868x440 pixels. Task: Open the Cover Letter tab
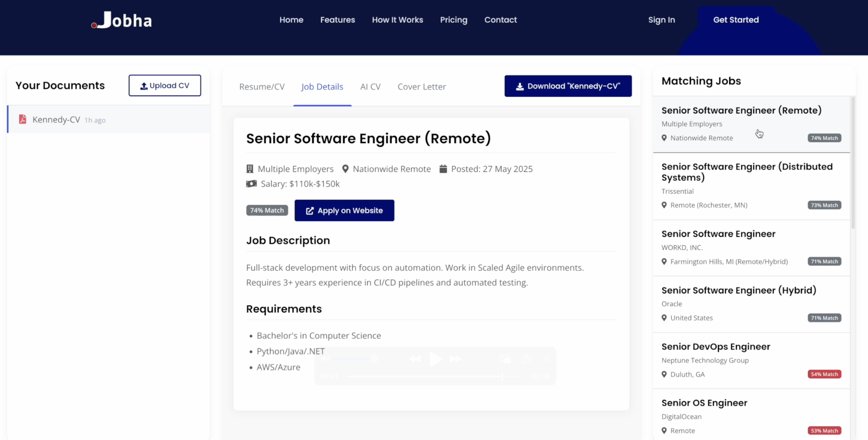pos(422,87)
